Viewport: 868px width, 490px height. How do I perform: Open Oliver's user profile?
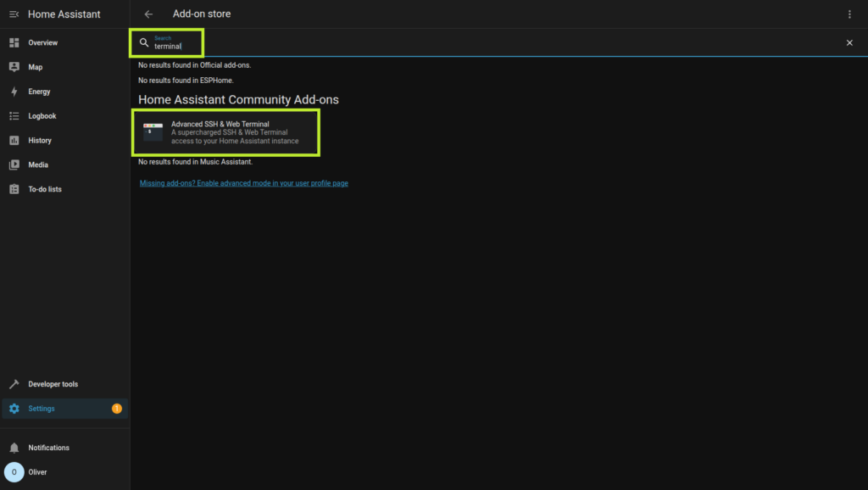click(64, 471)
